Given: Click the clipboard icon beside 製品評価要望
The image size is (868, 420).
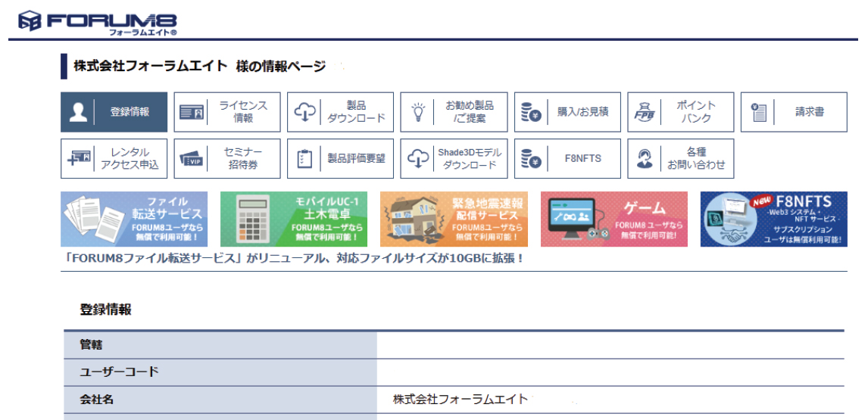Looking at the screenshot, I should pyautogui.click(x=305, y=159).
